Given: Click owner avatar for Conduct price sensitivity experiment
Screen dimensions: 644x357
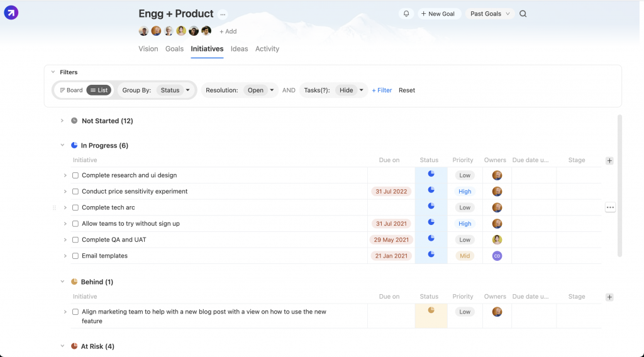Looking at the screenshot, I should [x=497, y=191].
